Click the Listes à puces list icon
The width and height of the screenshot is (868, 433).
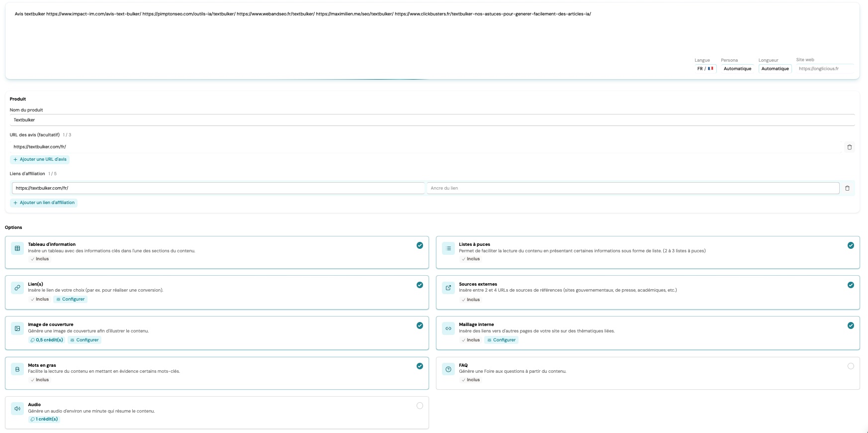tap(448, 248)
